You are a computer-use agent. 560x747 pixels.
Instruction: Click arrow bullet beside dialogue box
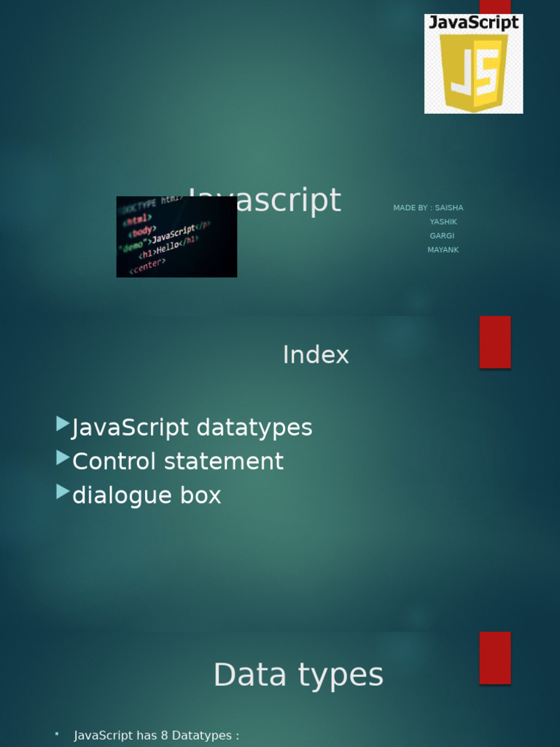[x=63, y=492]
